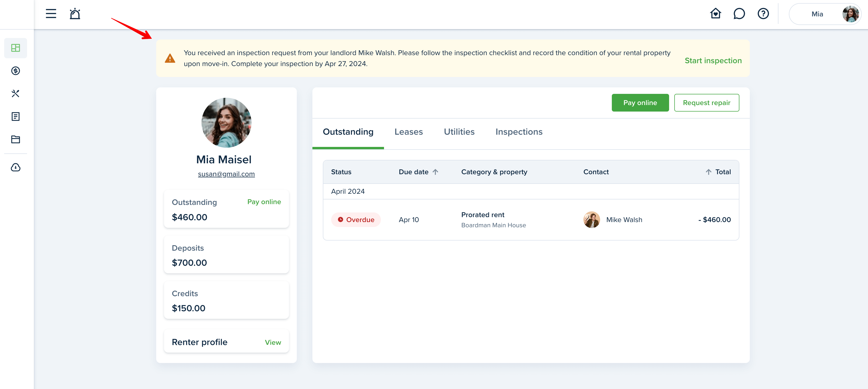Open the home heart icon in header

point(715,14)
